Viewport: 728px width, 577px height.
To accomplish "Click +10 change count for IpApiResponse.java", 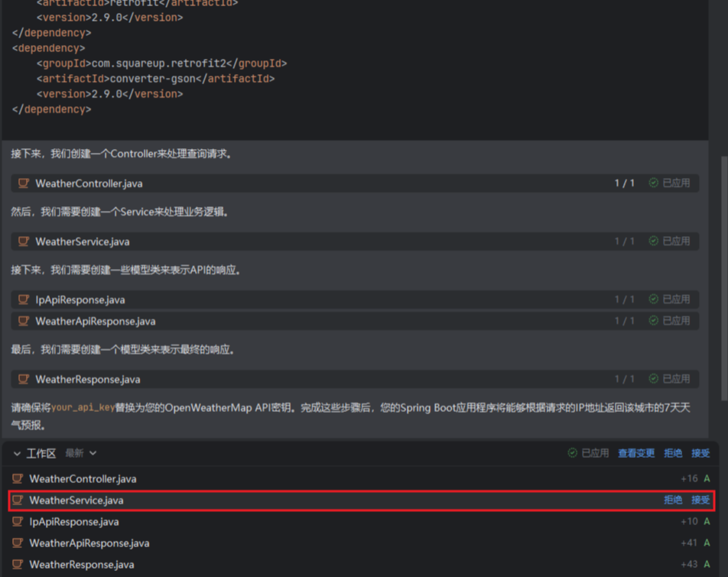I will 690,522.
